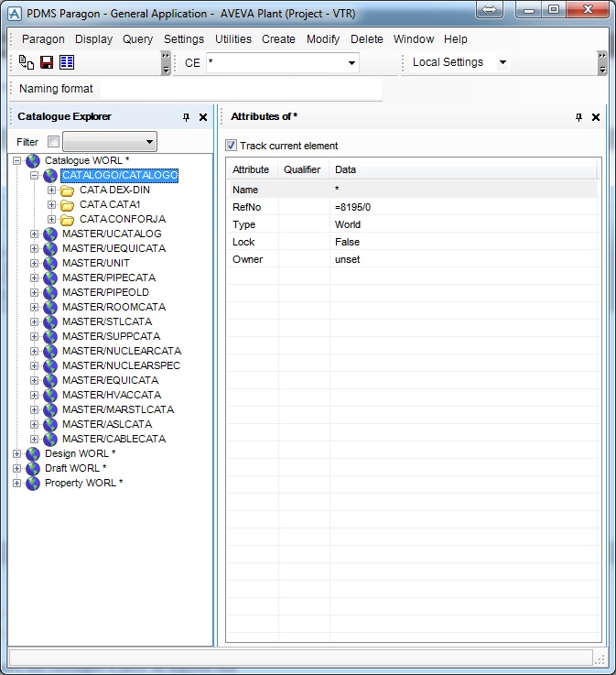This screenshot has width=616, height=675.
Task: Close the Catalogue Explorer panel
Action: point(203,117)
